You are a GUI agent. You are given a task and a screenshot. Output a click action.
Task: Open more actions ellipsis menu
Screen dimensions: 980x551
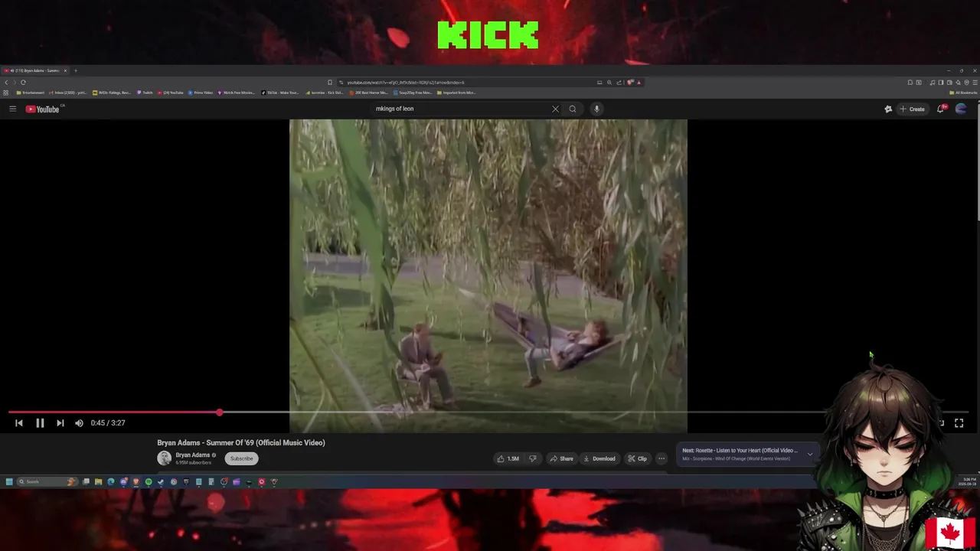(x=661, y=458)
